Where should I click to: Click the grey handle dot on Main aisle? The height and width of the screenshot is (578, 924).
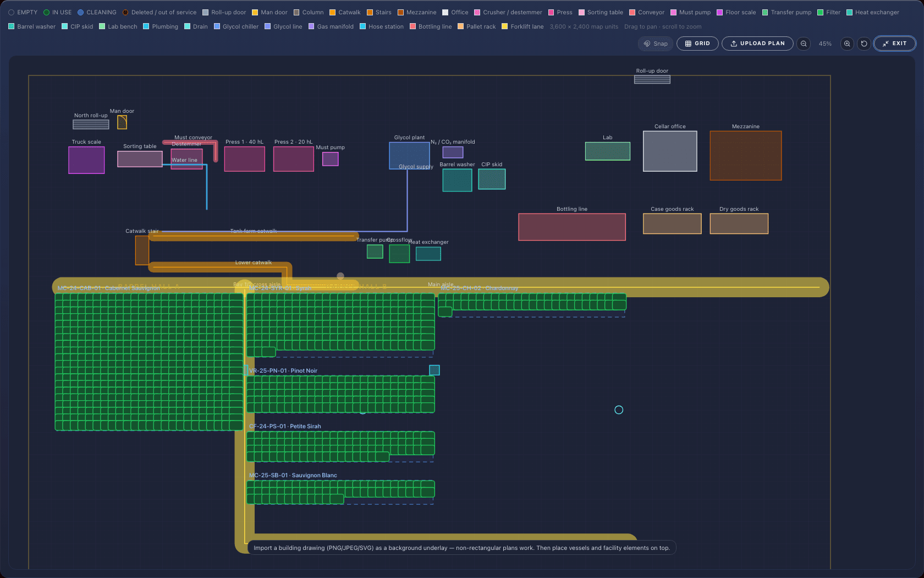[x=340, y=276]
